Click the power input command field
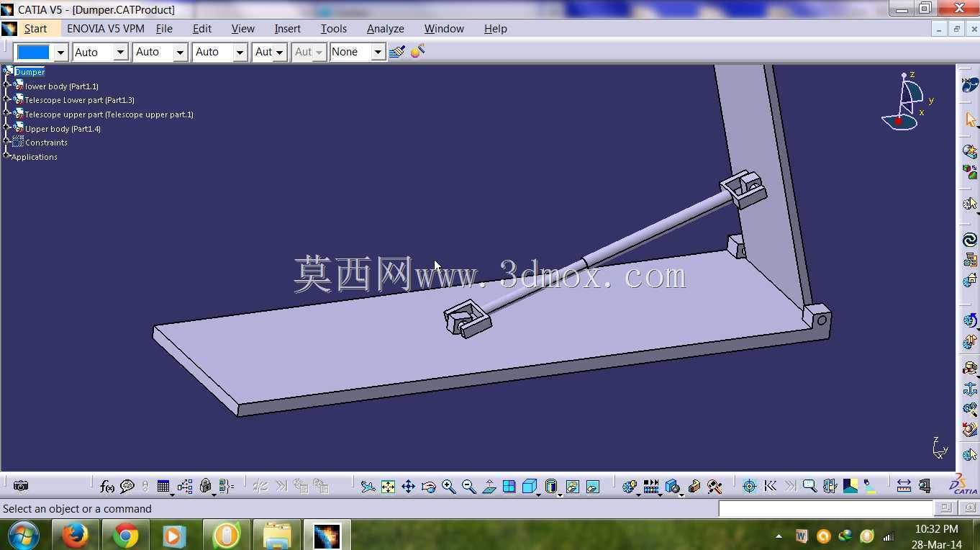 click(826, 508)
